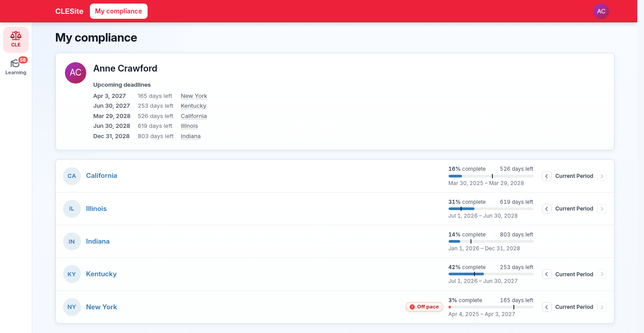
Task: Open the New York jurisdiction row title
Action: point(102,307)
